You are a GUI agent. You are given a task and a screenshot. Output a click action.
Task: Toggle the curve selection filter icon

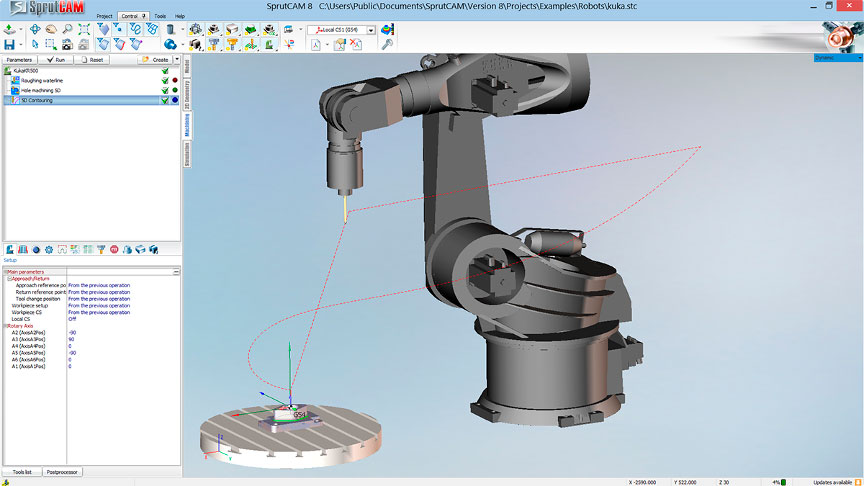135,29
